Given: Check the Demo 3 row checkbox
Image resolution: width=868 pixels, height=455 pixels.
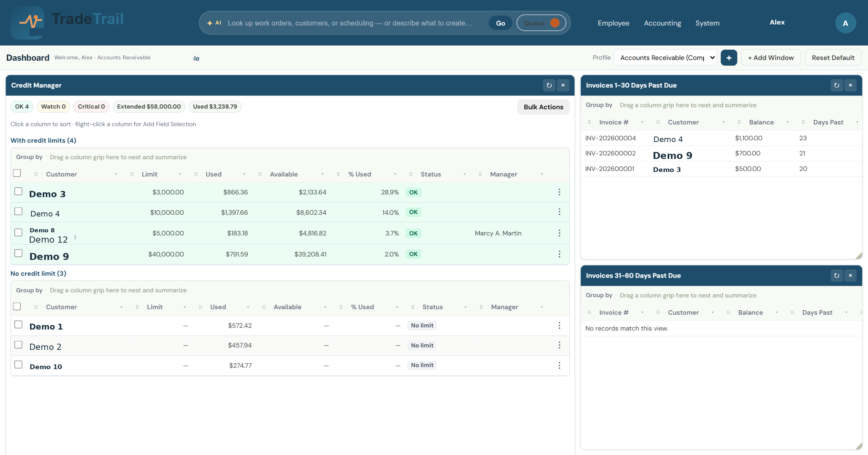Looking at the screenshot, I should tap(18, 191).
